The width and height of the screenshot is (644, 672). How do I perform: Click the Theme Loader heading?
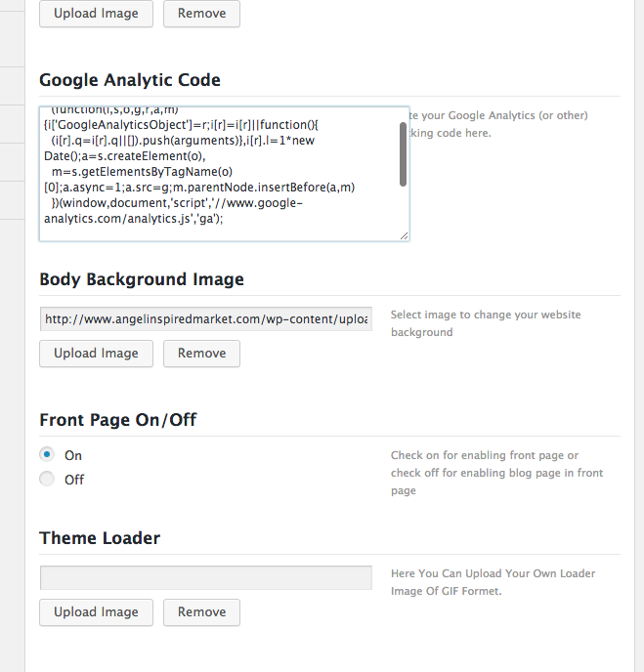pyautogui.click(x=100, y=538)
